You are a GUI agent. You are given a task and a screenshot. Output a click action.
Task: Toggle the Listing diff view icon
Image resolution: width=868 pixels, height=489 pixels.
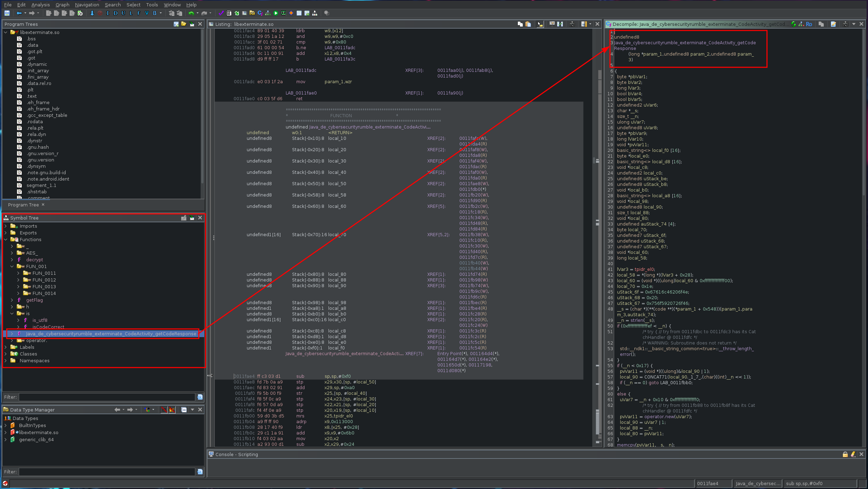pos(560,24)
